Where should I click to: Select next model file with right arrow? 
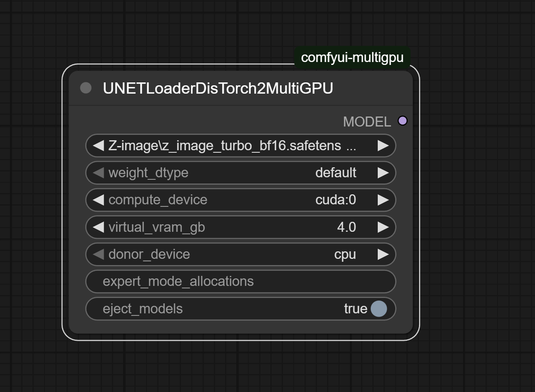(383, 146)
